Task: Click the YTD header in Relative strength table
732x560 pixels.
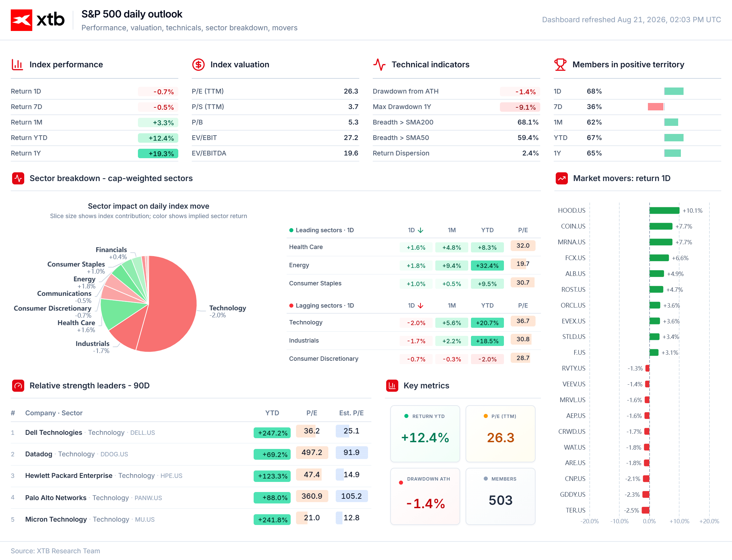Action: coord(272,413)
